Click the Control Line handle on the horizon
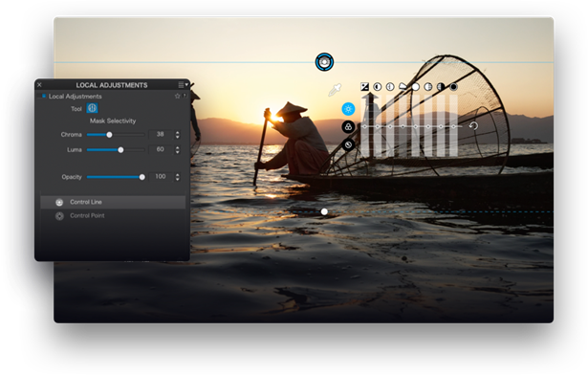The height and width of the screenshot is (375, 588). 324,62
